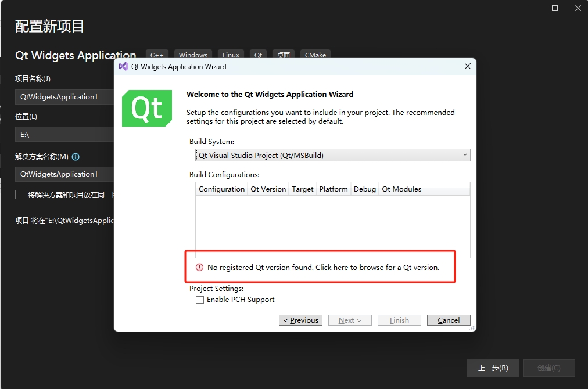Image resolution: width=588 pixels, height=389 pixels.
Task: Enable PCH Support checkbox
Action: (x=200, y=300)
